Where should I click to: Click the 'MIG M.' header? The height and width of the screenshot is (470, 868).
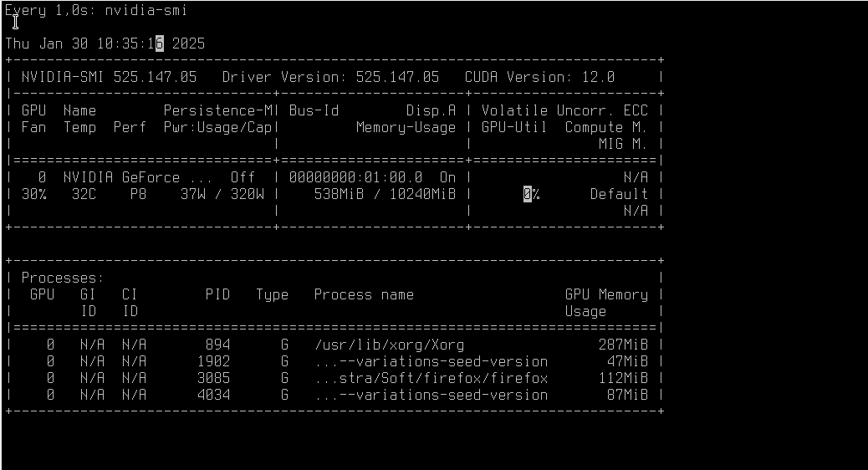623,144
